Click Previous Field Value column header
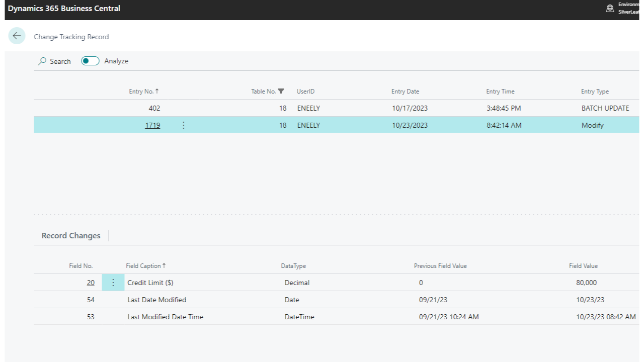Image resolution: width=644 pixels, height=362 pixels. [440, 265]
